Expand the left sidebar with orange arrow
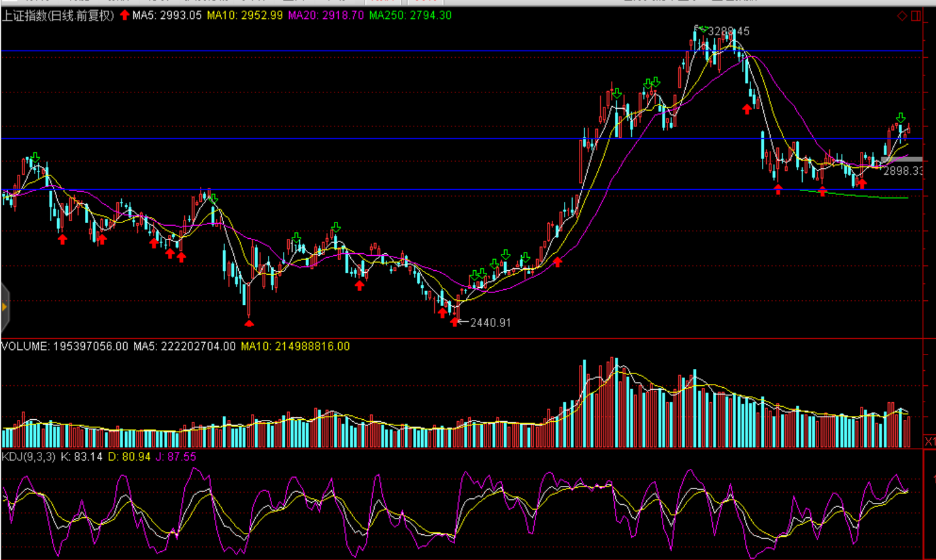Image resolution: width=936 pixels, height=560 pixels. click(4, 307)
